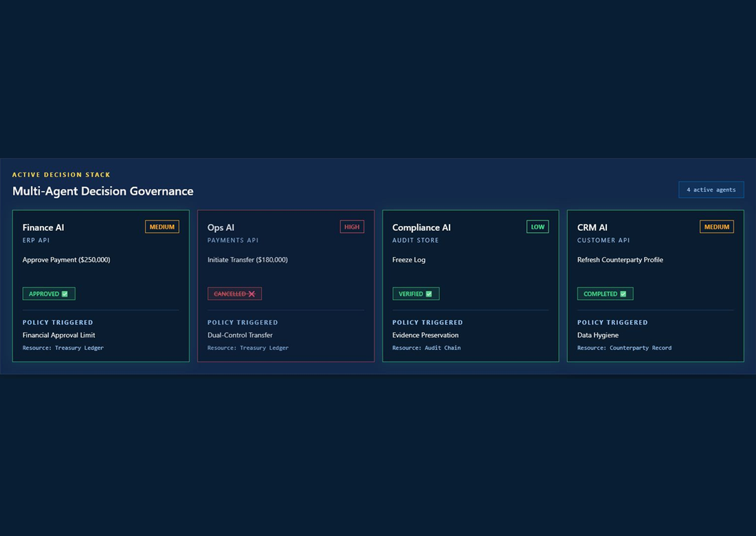This screenshot has height=536, width=756.
Task: Click 'POLICY TRIGGERED' heading in Compliance AI card
Action: pyautogui.click(x=427, y=322)
